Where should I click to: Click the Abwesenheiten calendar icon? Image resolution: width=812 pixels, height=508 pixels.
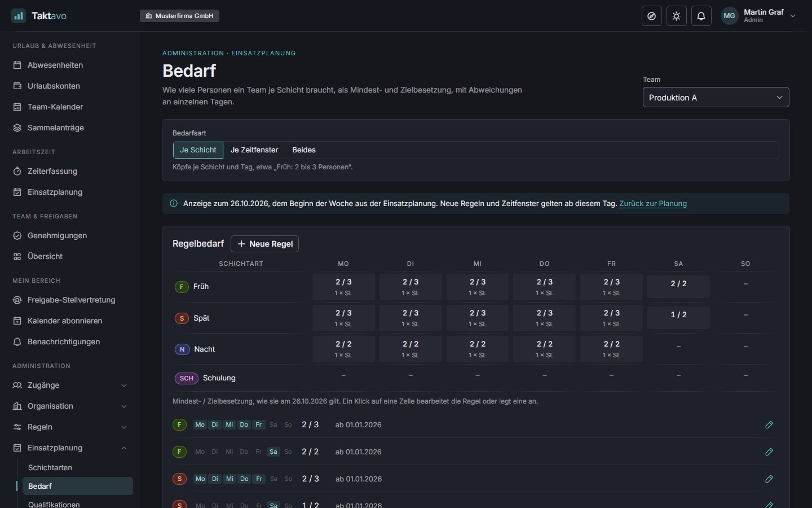pyautogui.click(x=17, y=65)
